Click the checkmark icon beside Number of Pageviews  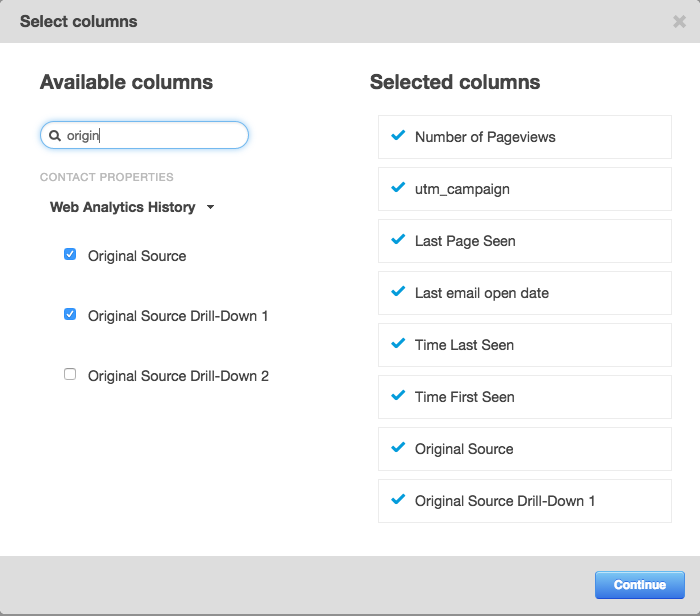(x=399, y=136)
